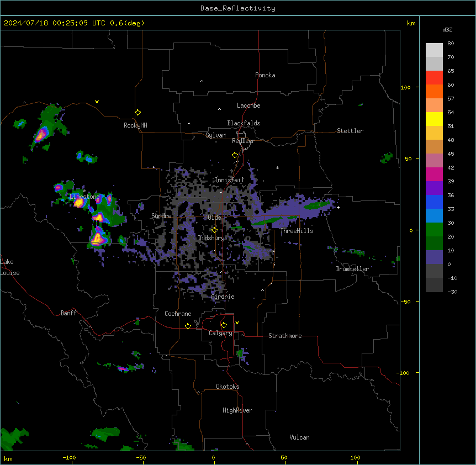Click the Lake Louise label
The width and height of the screenshot is (476, 465).
point(10,267)
